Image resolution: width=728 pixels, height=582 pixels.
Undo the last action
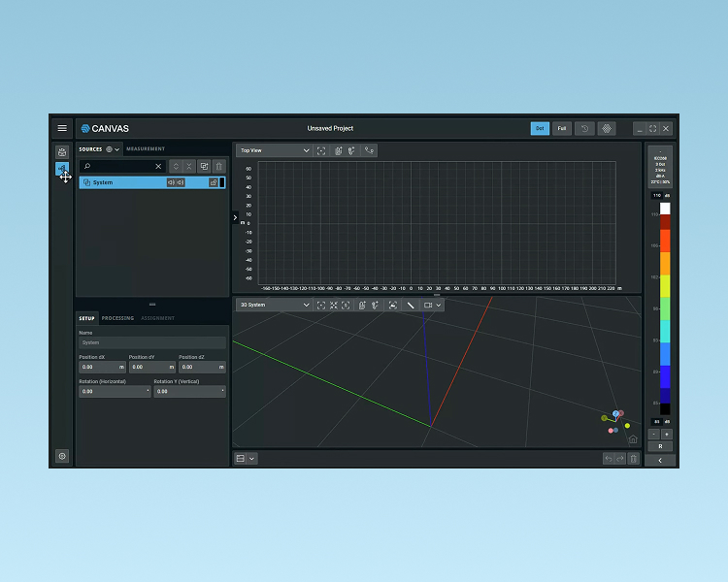(609, 459)
